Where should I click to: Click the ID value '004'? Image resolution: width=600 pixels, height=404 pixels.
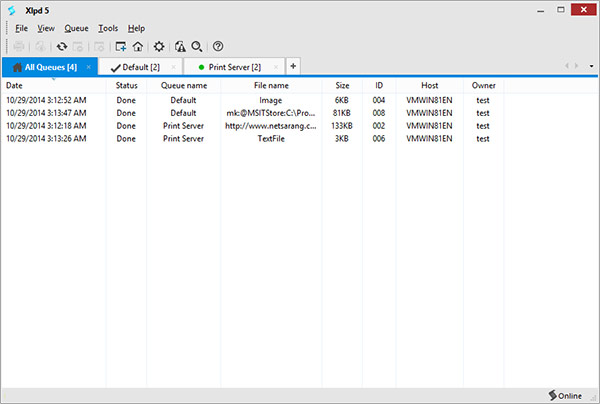pos(379,100)
